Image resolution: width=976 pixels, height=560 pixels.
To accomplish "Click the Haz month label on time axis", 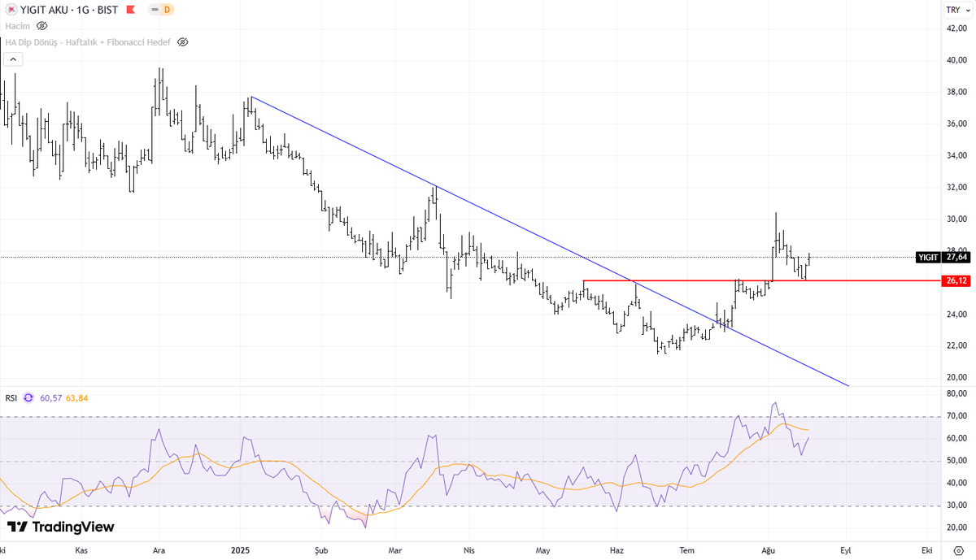I will [617, 550].
